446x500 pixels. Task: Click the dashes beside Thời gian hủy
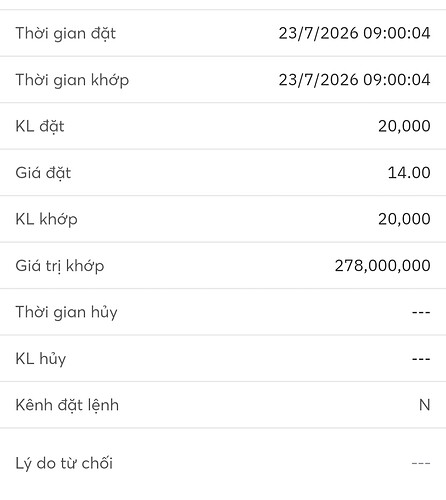tap(421, 312)
